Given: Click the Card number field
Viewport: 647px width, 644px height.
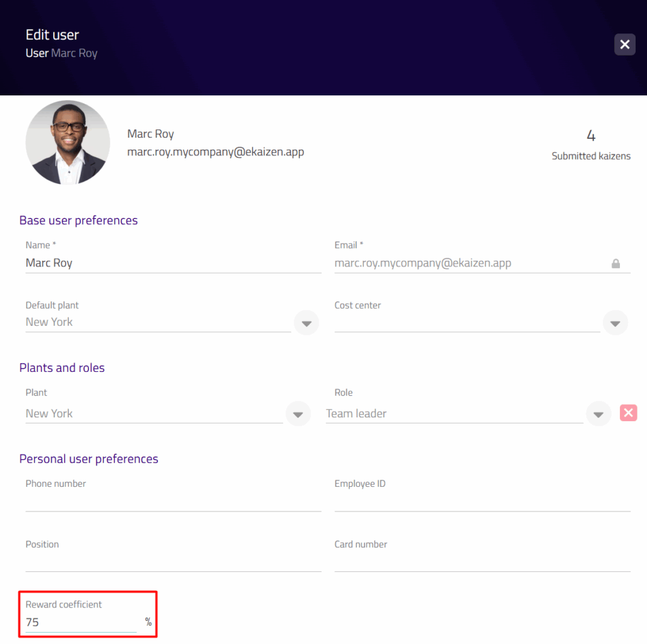Looking at the screenshot, I should pyautogui.click(x=481, y=562).
